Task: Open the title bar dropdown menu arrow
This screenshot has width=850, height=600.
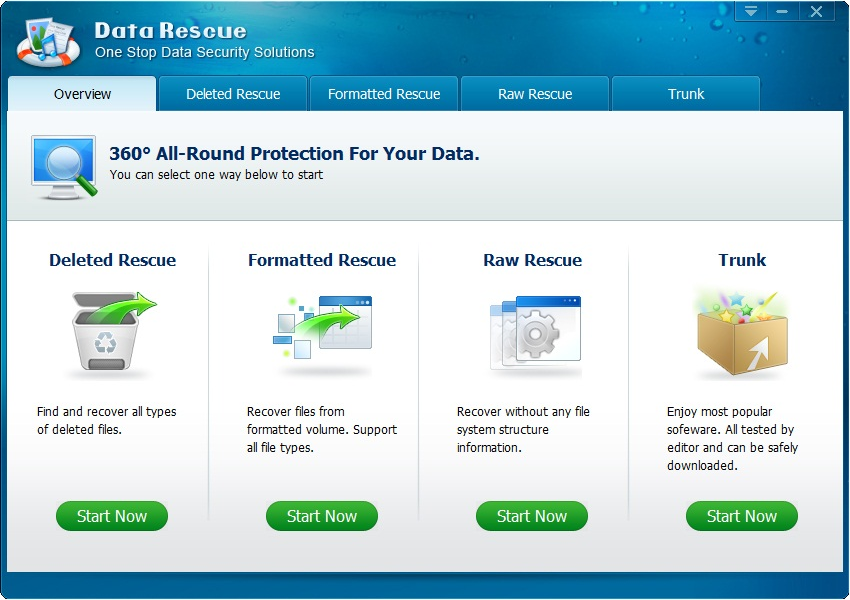Action: (751, 12)
